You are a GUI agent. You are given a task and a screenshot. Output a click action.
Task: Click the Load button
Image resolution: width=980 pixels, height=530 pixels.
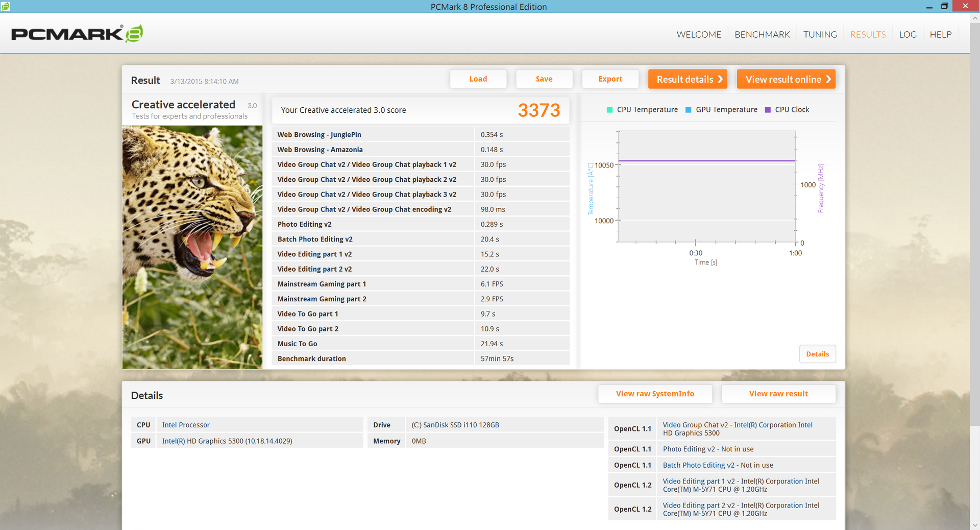[x=478, y=79]
